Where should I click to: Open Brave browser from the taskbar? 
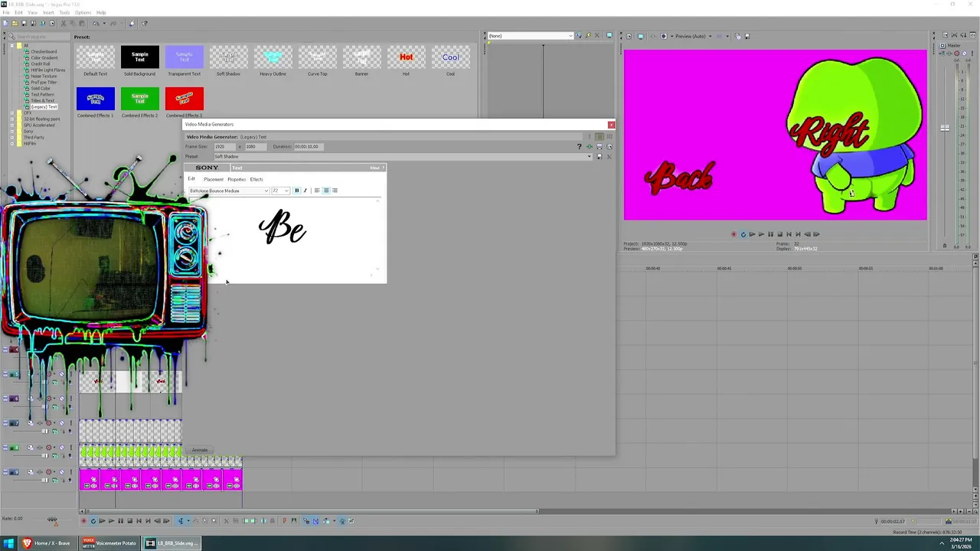coord(47,543)
